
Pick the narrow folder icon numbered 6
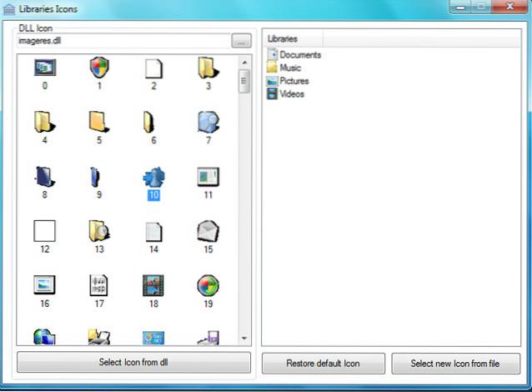(149, 122)
